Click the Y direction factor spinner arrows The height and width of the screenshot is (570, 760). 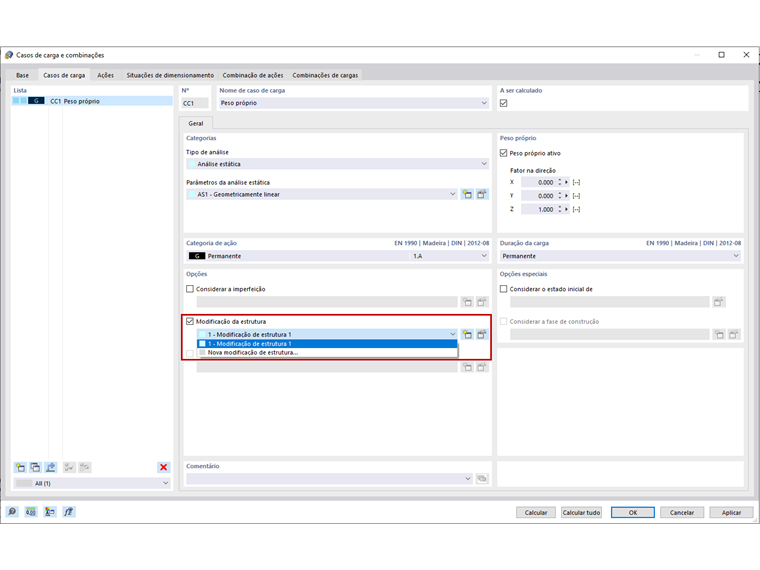coord(560,196)
